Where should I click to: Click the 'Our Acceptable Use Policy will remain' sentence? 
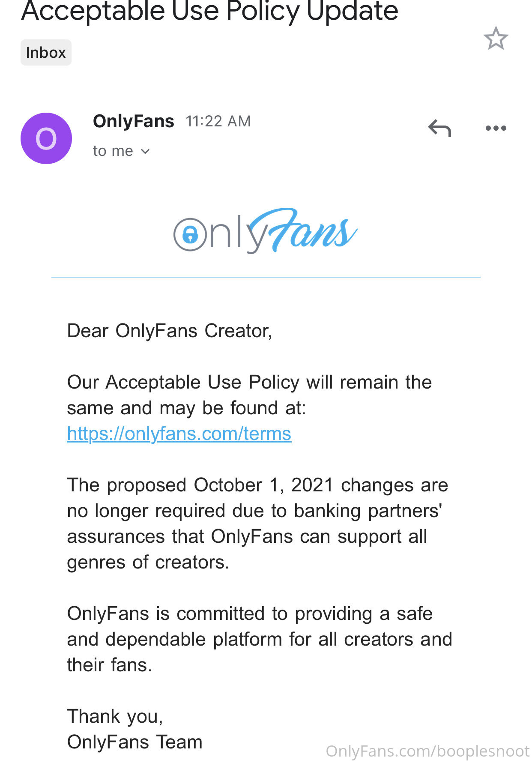[249, 395]
